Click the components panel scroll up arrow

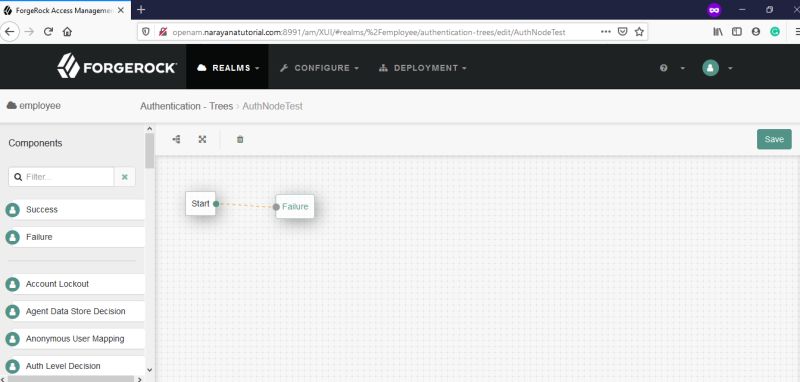(x=149, y=129)
